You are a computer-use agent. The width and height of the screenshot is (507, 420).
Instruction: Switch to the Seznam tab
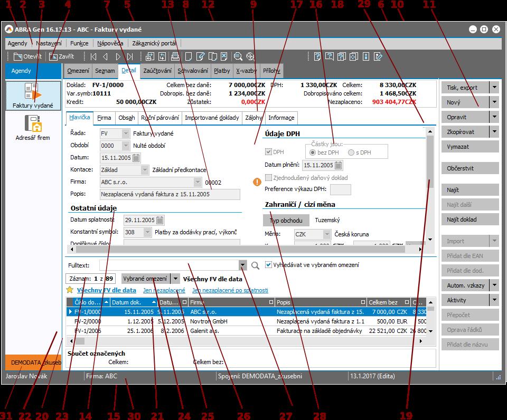(x=105, y=71)
